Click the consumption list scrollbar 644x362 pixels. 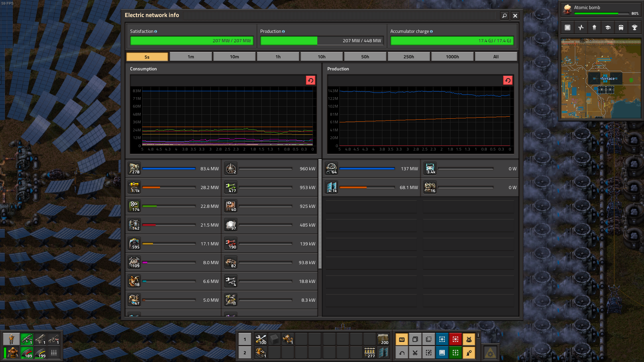tap(320, 215)
